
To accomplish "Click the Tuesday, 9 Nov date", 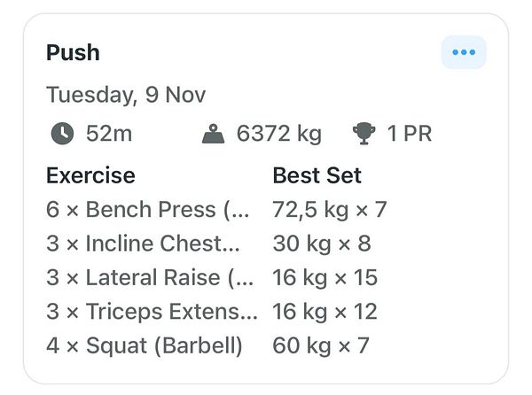I will click(126, 94).
